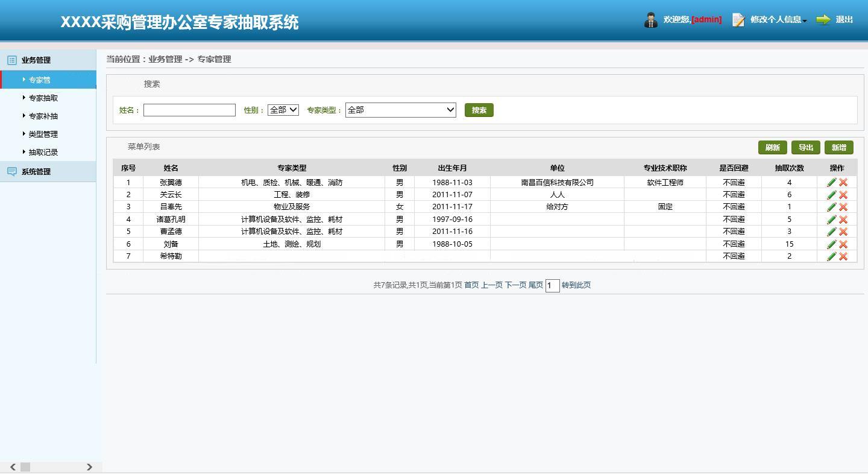Edit the row for 刘备
Image resolution: width=868 pixels, height=474 pixels.
pos(832,244)
